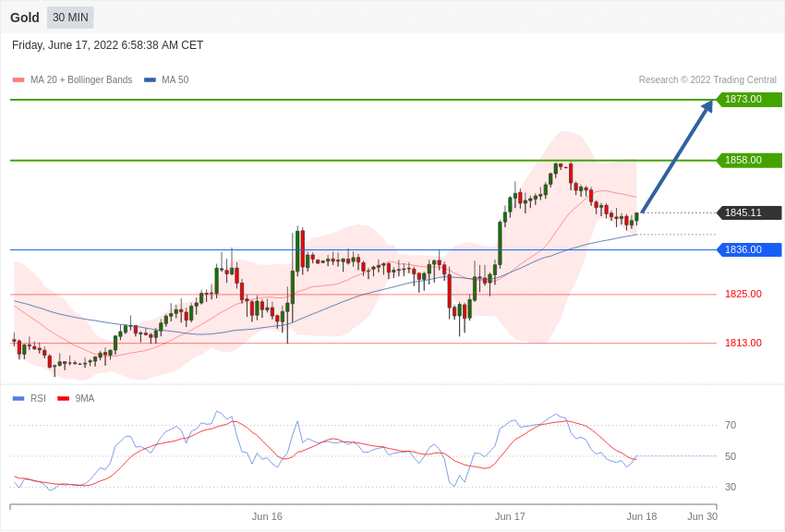Click the date 'Friday, June 17, 2022 6:58:38 AM CET'
Screen dimensions: 785x532
108,45
